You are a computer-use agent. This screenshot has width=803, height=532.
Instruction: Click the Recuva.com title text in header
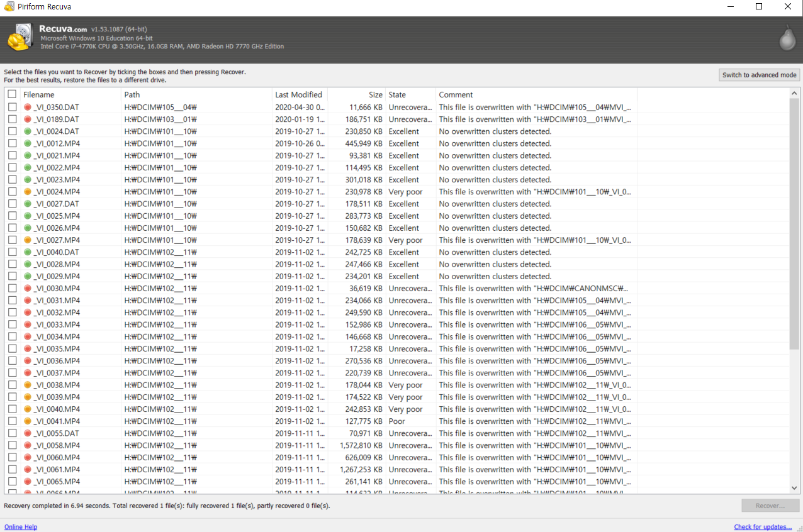click(x=63, y=28)
